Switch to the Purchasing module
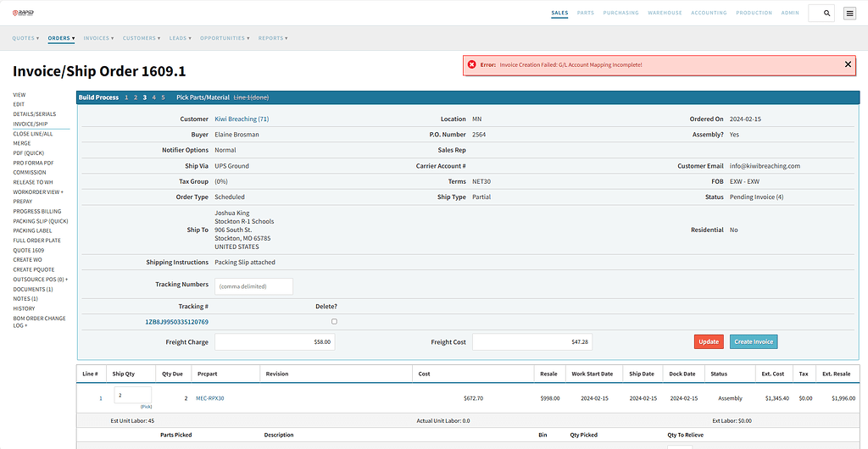This screenshot has width=868, height=449. tap(620, 13)
